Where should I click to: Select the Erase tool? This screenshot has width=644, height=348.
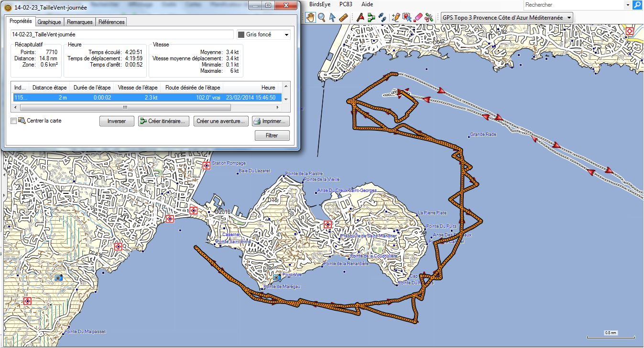coord(418,17)
